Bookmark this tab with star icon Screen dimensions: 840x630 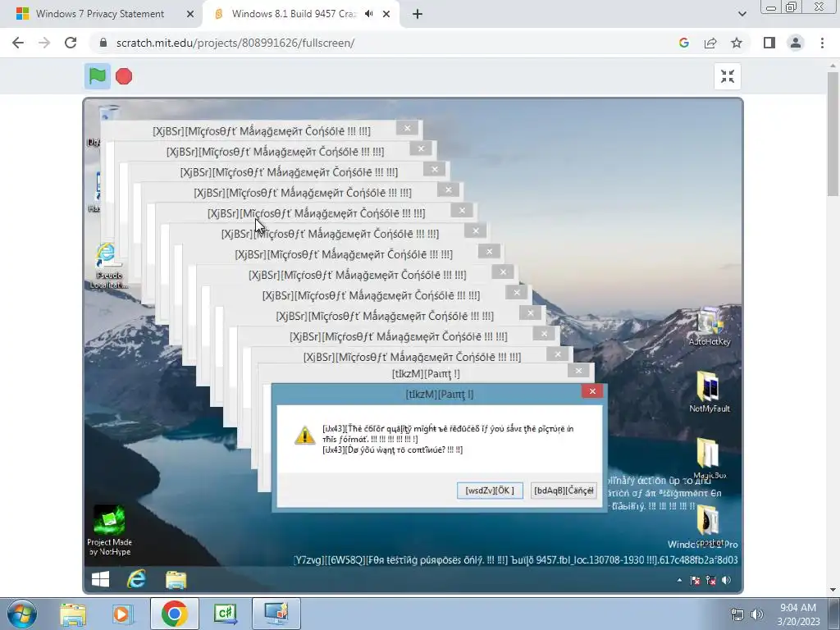coord(737,43)
